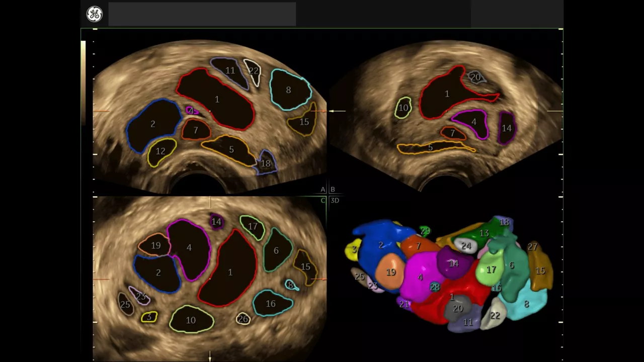Click the GE logo icon
The width and height of the screenshot is (644, 362).
coord(94,14)
